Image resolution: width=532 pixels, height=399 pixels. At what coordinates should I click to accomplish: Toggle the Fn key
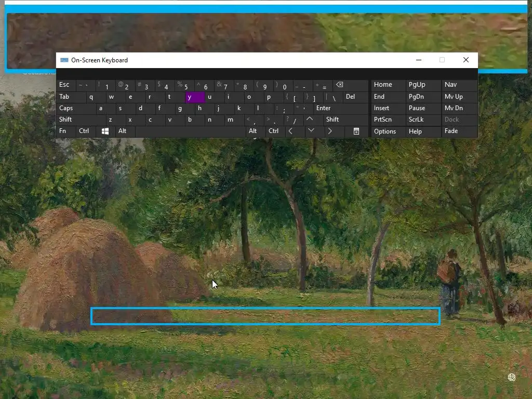click(x=66, y=131)
